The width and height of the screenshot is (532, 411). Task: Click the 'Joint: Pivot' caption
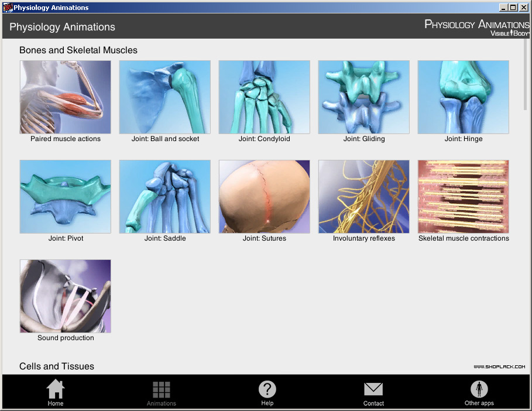(x=66, y=238)
